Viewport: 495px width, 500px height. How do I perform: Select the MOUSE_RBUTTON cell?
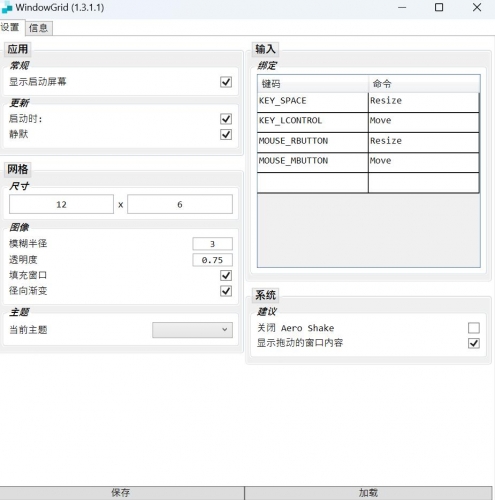click(313, 143)
